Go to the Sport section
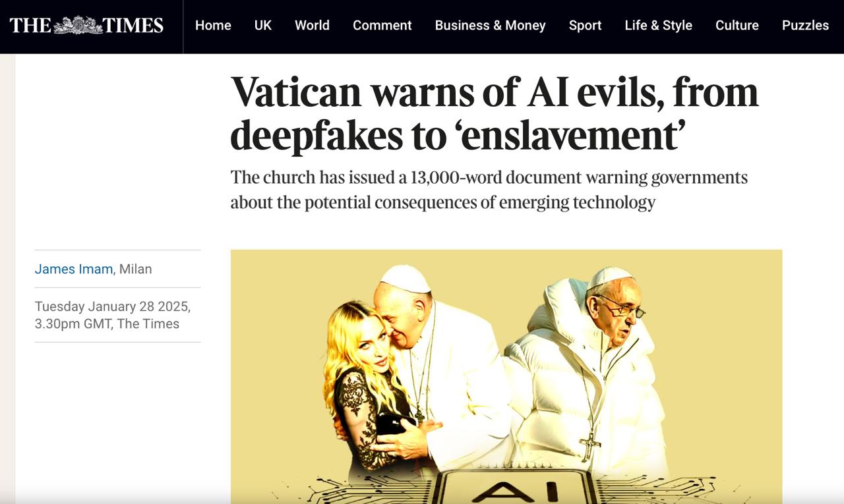 point(586,26)
